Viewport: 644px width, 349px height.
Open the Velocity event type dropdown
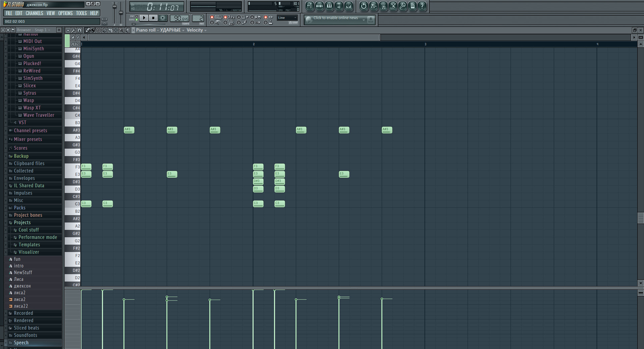click(x=196, y=30)
